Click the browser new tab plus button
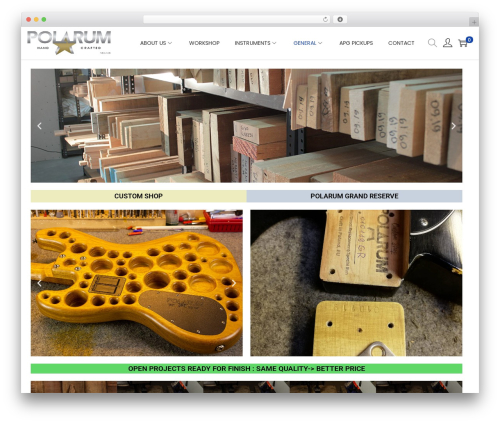This screenshot has width=500, height=423. pos(474,22)
